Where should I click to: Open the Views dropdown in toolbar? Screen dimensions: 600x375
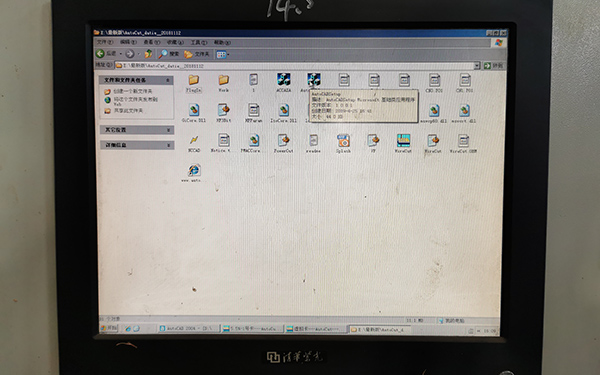(223, 55)
